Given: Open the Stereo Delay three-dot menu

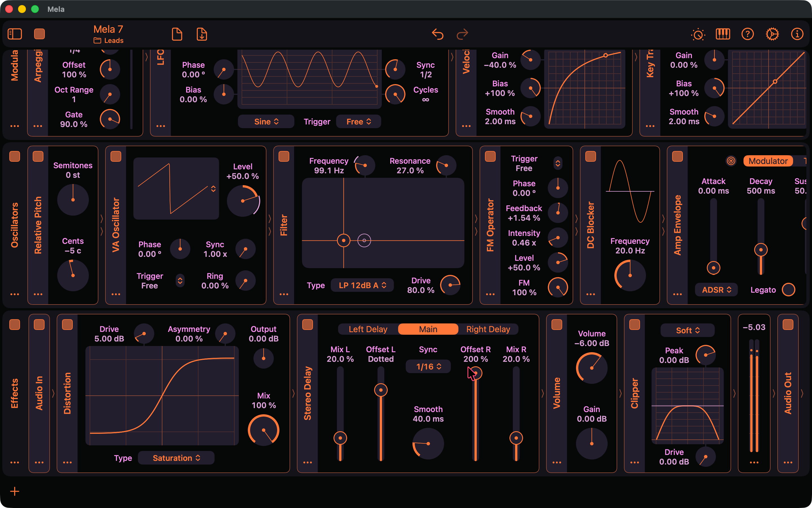Looking at the screenshot, I should click(x=308, y=463).
